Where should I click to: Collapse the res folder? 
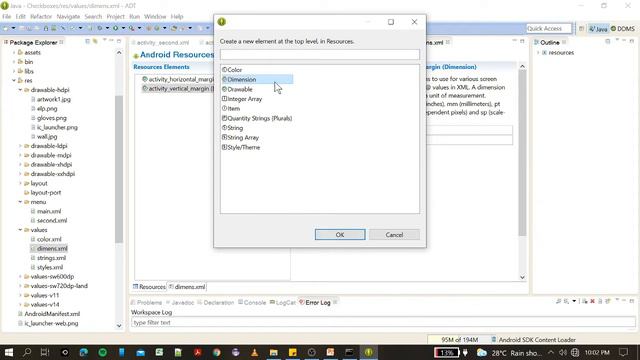[x=14, y=80]
